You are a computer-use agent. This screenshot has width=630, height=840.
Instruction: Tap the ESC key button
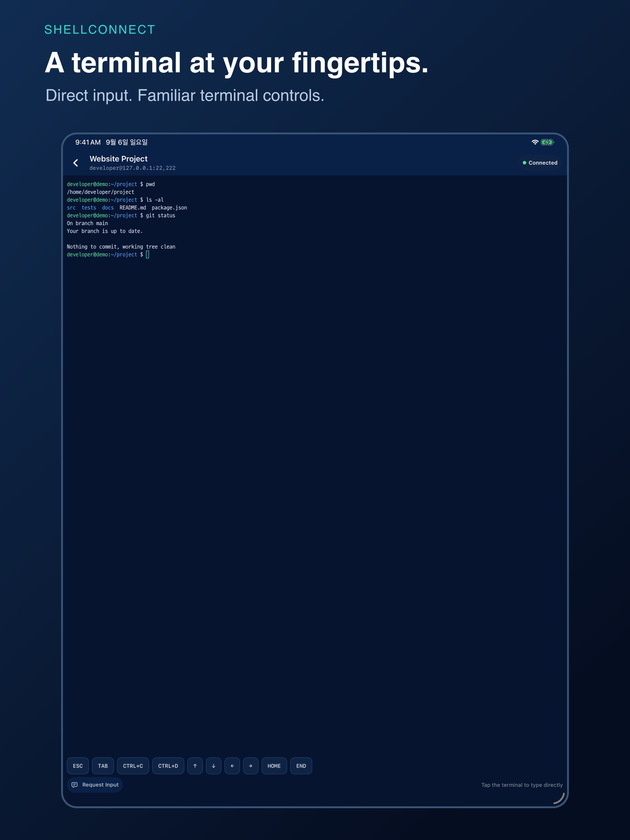(78, 766)
